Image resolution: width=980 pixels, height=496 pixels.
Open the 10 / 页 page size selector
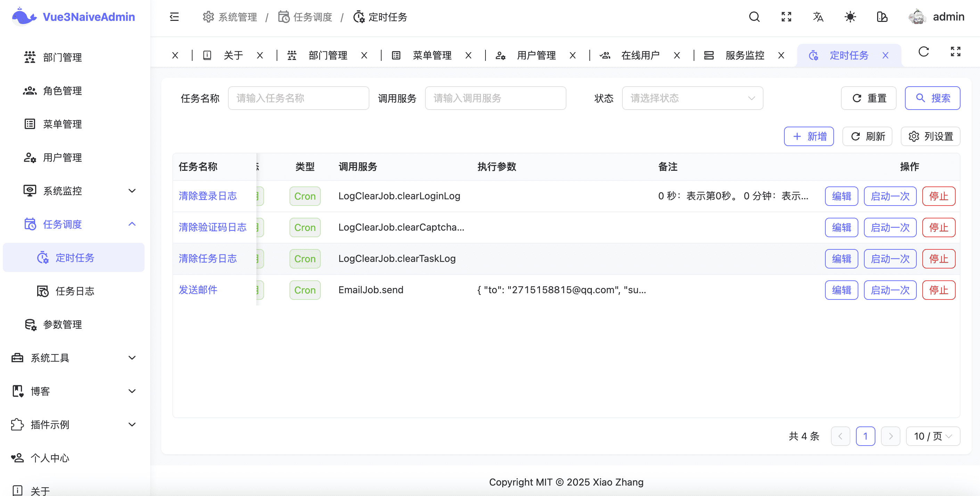pos(933,436)
